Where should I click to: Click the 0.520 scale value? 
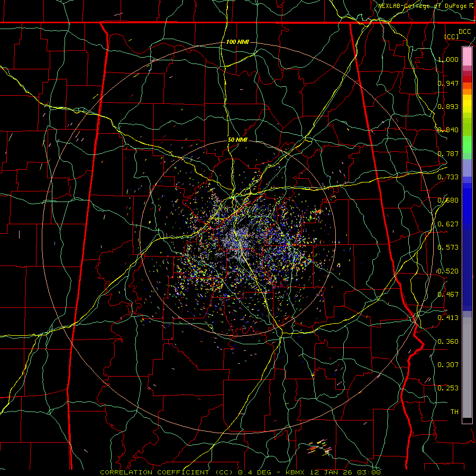pyautogui.click(x=448, y=271)
